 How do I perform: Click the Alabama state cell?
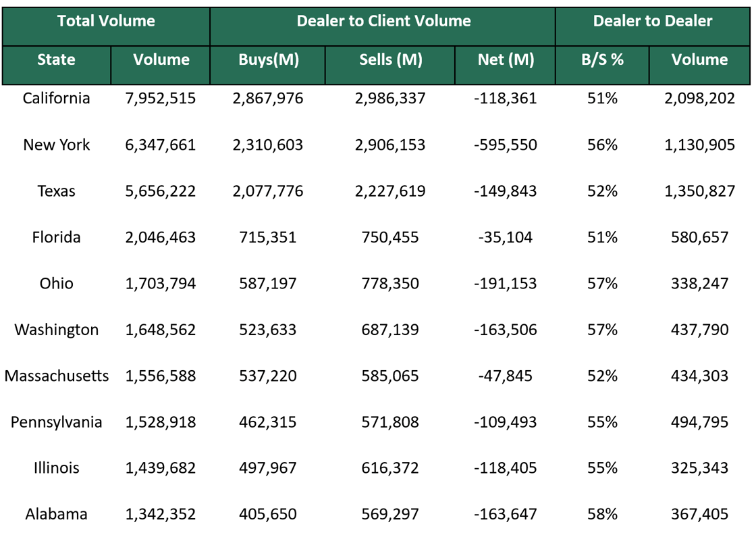coord(57,514)
